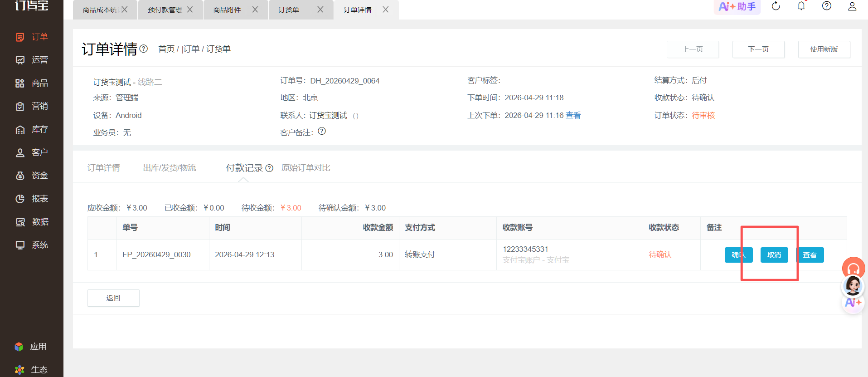Click payment number FP_20260429_0030
The height and width of the screenshot is (377, 868).
pyautogui.click(x=156, y=255)
